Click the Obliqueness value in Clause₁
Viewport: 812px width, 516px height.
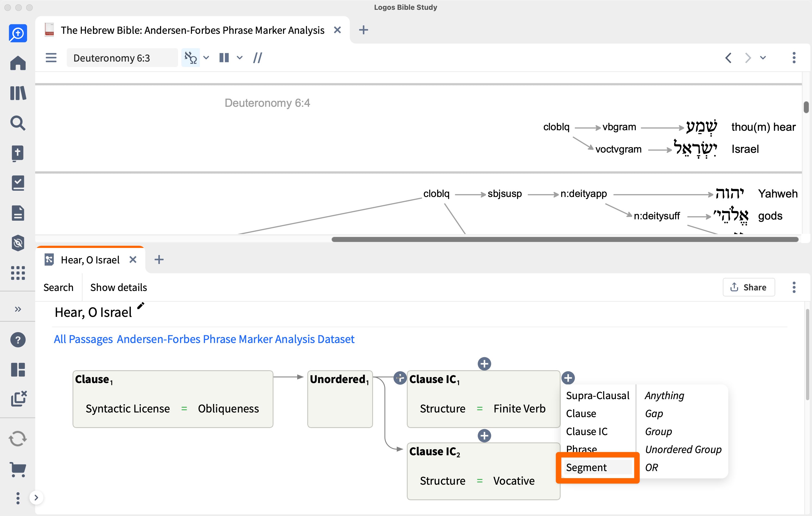click(228, 408)
